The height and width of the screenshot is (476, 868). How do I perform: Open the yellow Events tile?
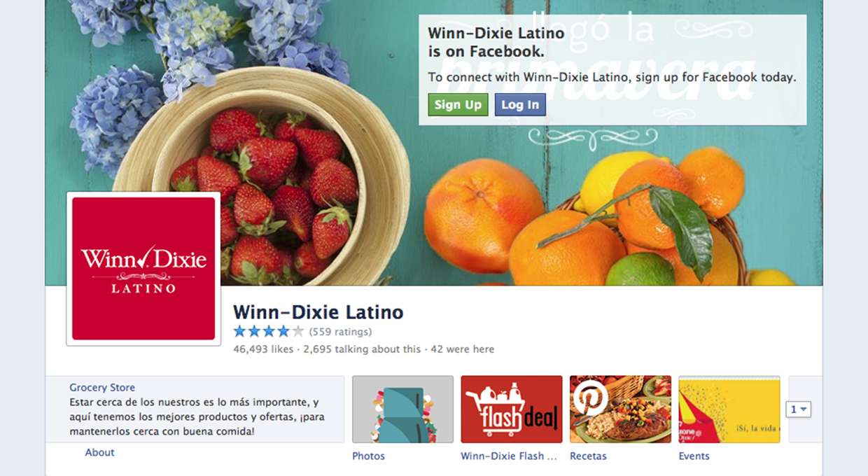click(729, 409)
